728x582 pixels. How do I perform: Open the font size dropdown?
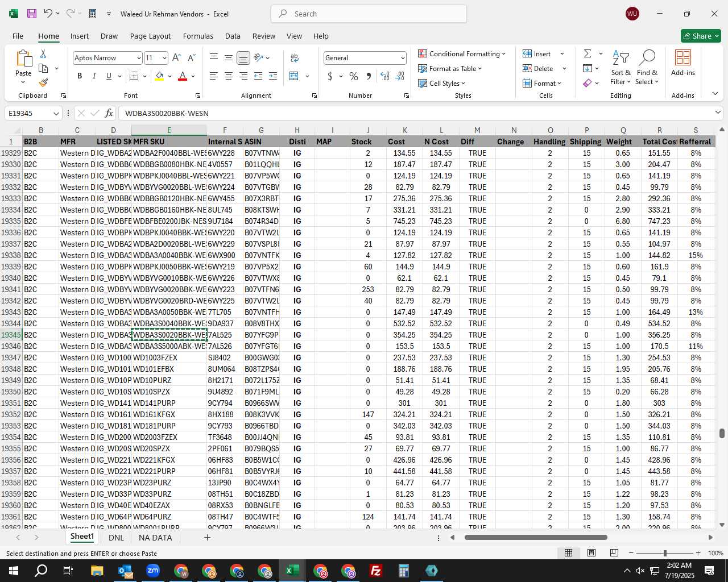click(x=164, y=58)
